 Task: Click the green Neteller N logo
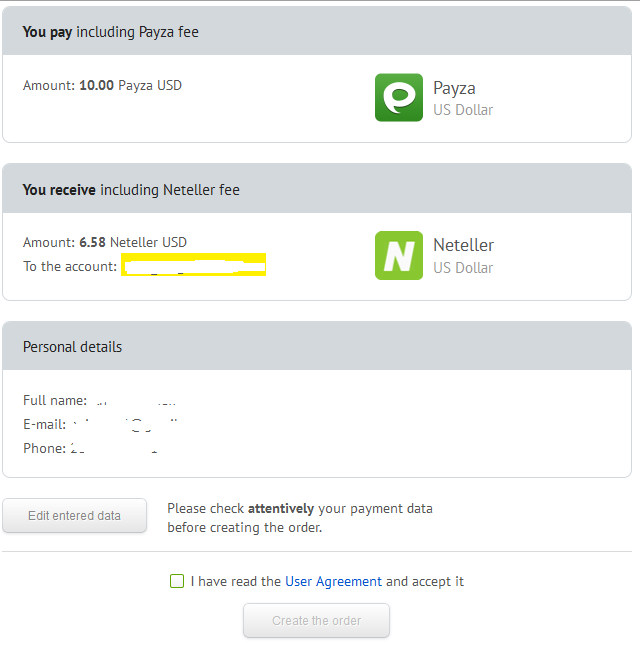[399, 255]
